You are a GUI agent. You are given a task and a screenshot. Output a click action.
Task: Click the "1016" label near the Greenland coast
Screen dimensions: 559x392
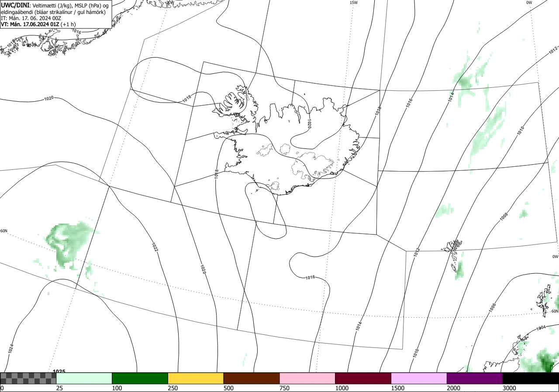pyautogui.click(x=76, y=32)
